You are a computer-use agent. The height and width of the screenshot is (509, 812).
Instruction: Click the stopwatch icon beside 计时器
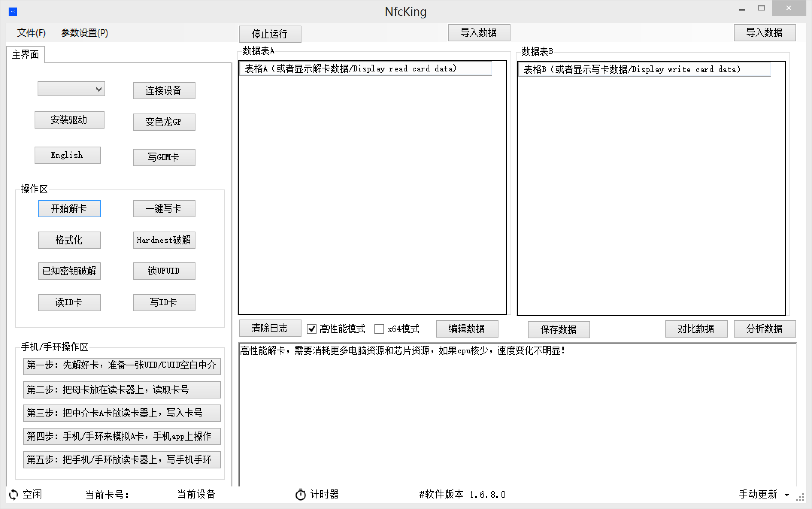300,494
